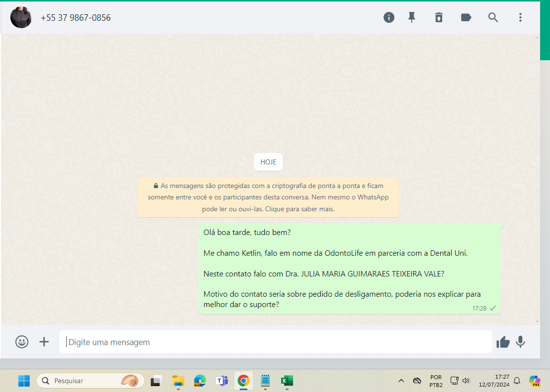Send a thumbs-up reaction
Image resolution: width=550 pixels, height=392 pixels.
[x=503, y=342]
